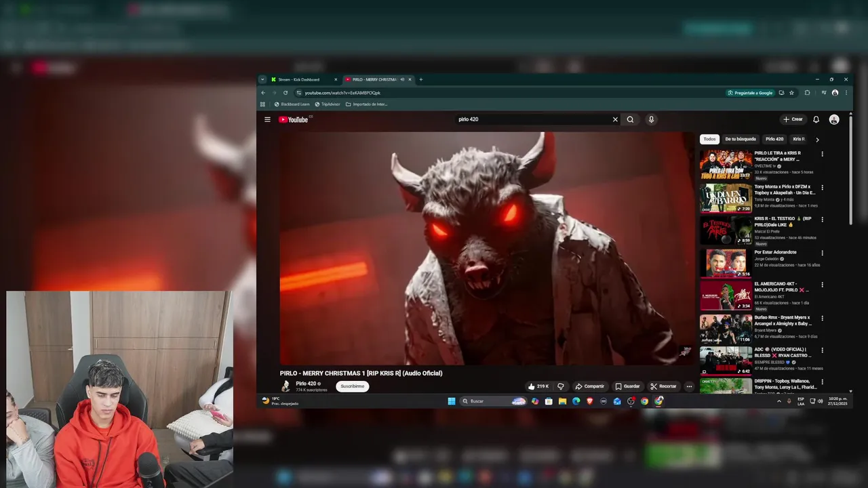868x488 pixels.
Task: Open the Blackboard Learn bookmark
Action: tap(292, 104)
